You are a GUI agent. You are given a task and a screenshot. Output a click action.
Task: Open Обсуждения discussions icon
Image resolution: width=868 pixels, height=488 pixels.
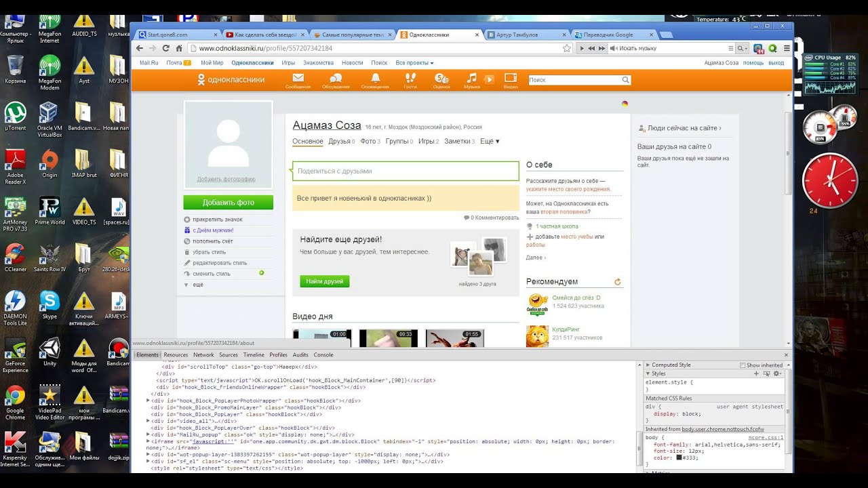pos(336,80)
